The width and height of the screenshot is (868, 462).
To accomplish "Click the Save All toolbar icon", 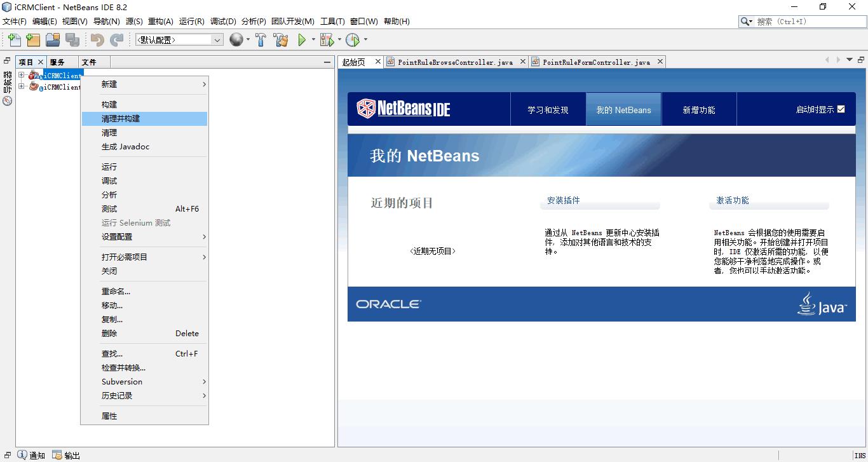I will coord(72,40).
